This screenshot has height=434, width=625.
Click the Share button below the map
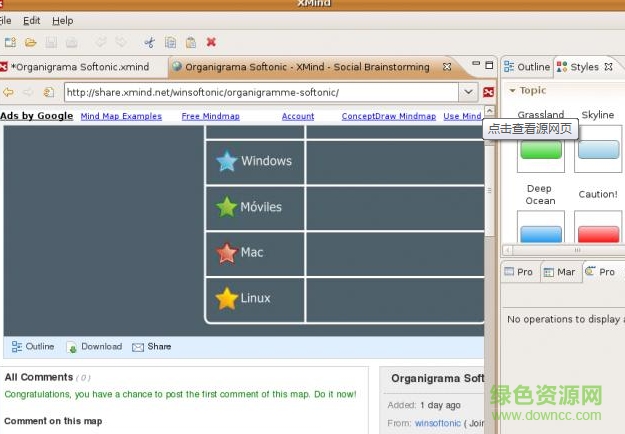pos(152,347)
